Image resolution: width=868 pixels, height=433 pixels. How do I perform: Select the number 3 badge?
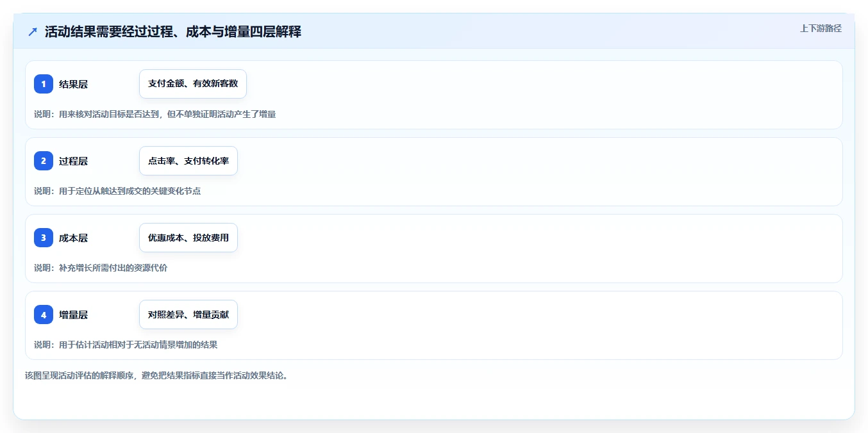(x=44, y=238)
